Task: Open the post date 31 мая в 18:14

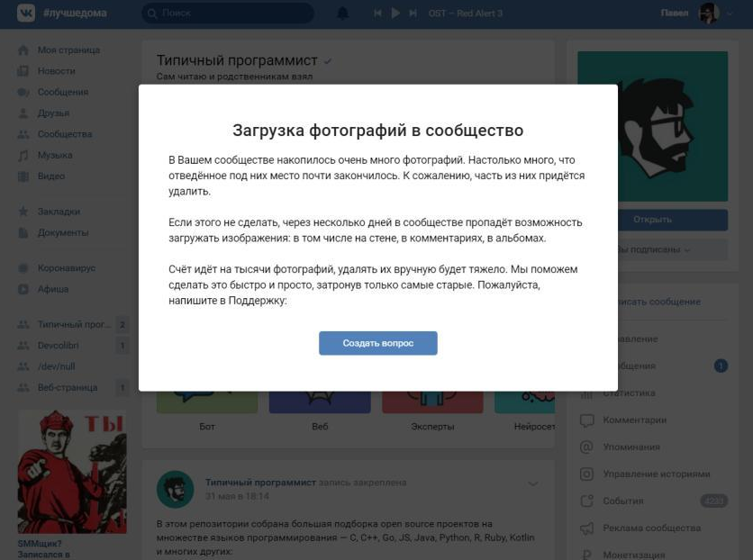Action: click(x=237, y=496)
